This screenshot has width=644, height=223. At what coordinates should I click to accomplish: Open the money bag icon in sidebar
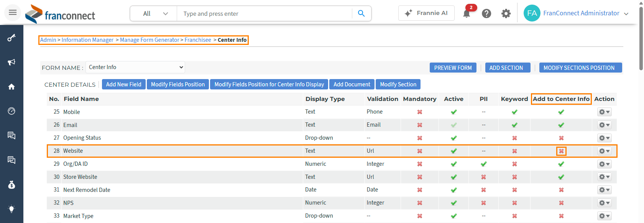11,185
